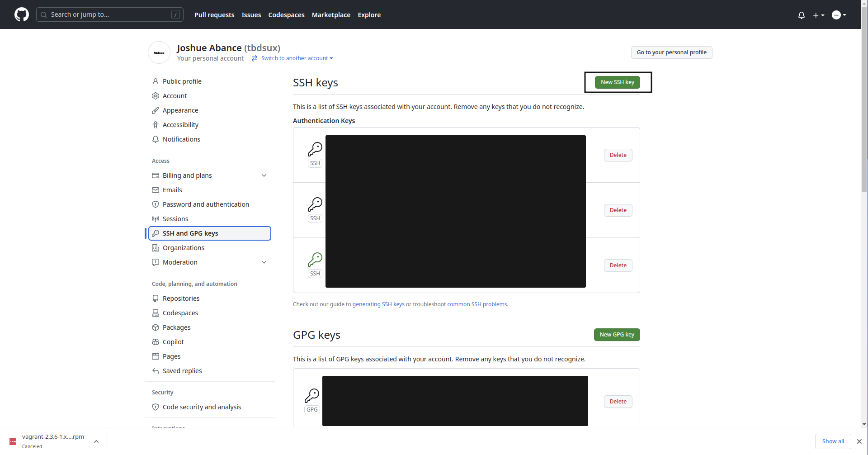Screen dimensions: 868x455
Task: Click the Sessions broadcast icon
Action: point(156,219)
